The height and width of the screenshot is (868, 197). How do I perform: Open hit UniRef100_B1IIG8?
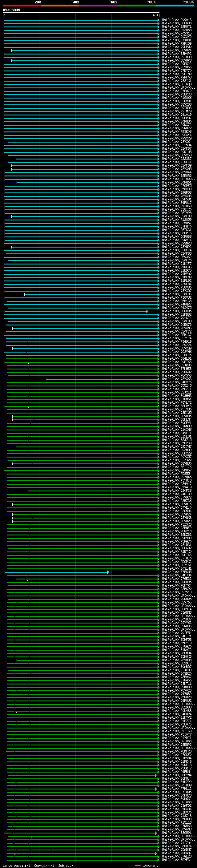[177, 731]
